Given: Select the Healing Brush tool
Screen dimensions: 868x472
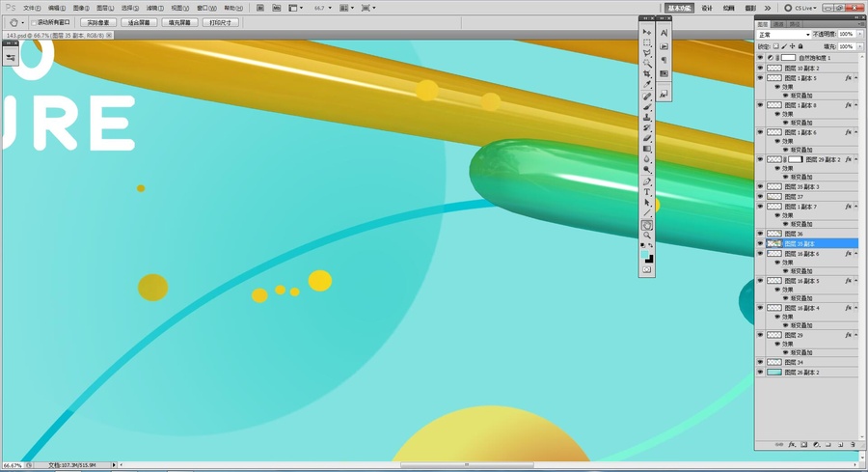Looking at the screenshot, I should 646,97.
